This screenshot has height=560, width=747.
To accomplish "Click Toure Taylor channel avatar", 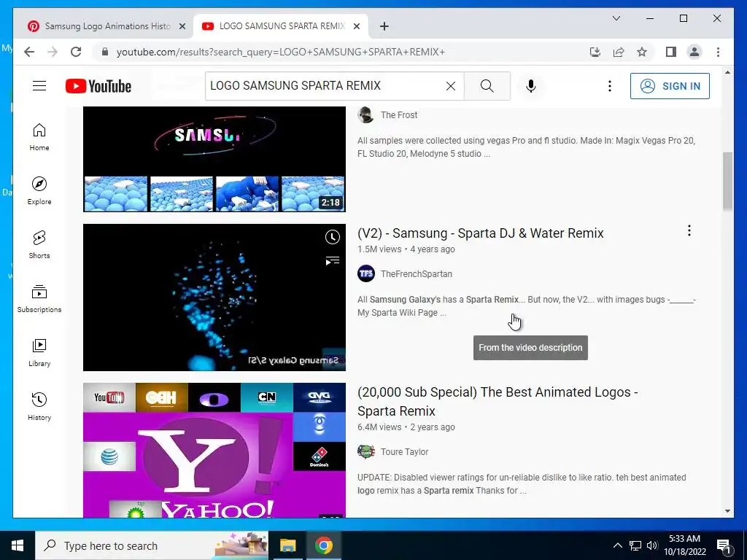I will click(366, 452).
